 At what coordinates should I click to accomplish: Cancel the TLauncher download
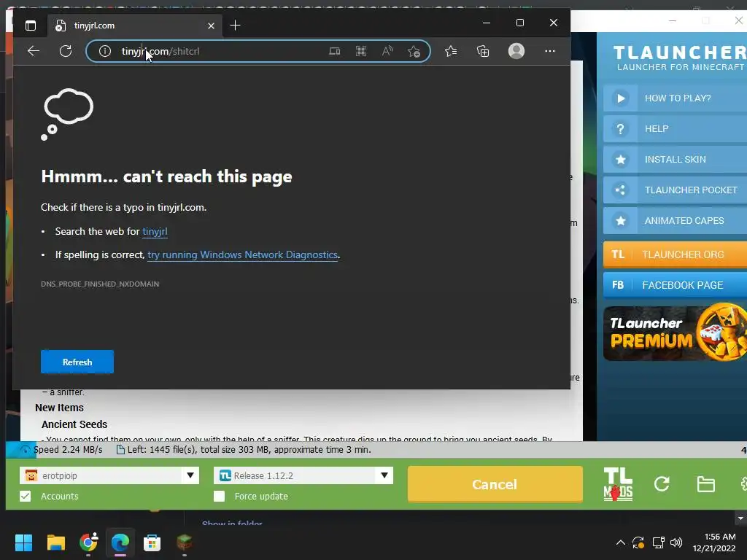click(495, 484)
